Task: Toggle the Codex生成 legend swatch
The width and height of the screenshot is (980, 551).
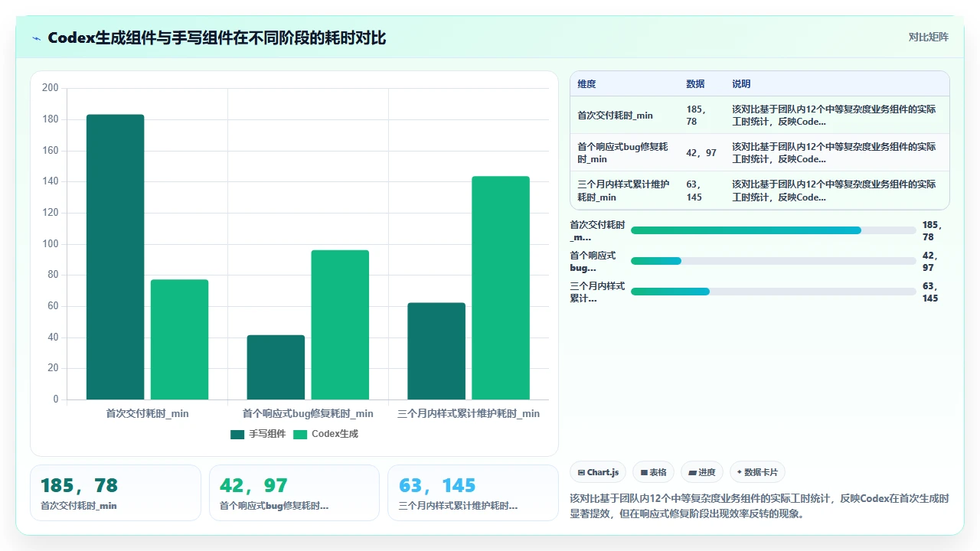Action: click(x=300, y=434)
